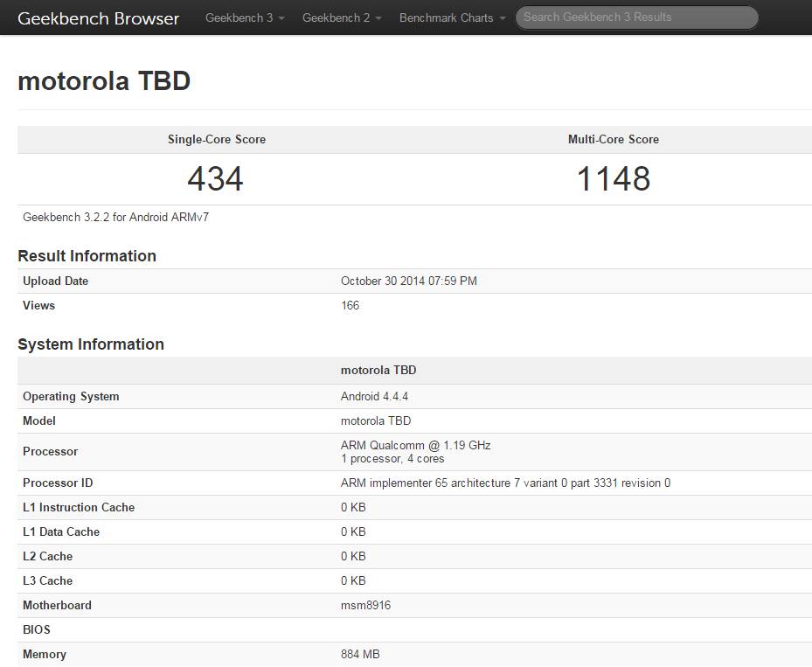Click the Multi-Core Score column header

point(614,140)
